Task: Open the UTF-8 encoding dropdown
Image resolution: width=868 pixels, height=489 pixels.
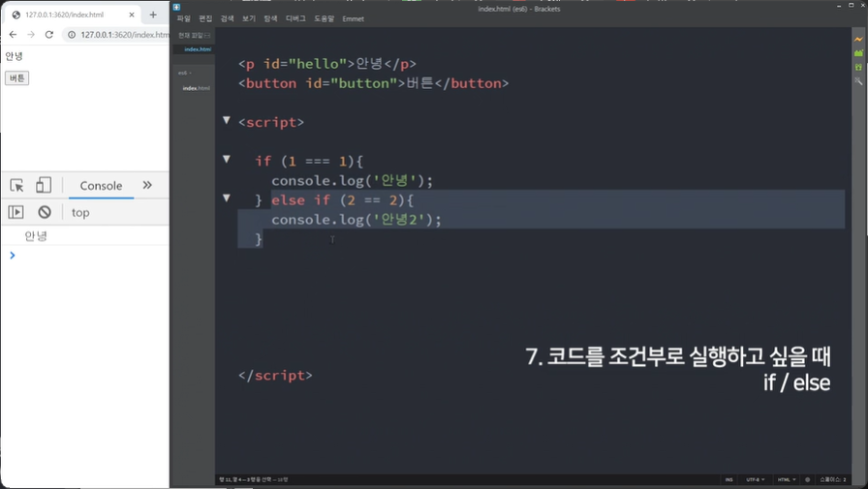Action: click(755, 479)
